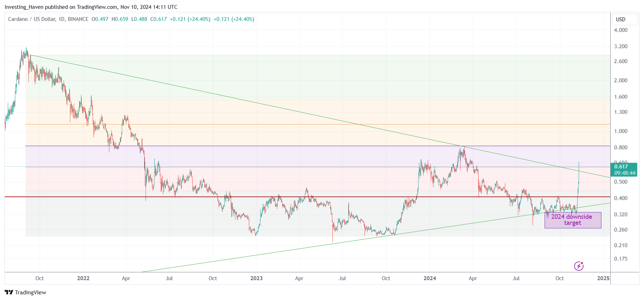Click the 2025 year label on time axis
Screen dimensions: 644x300
[603, 278]
